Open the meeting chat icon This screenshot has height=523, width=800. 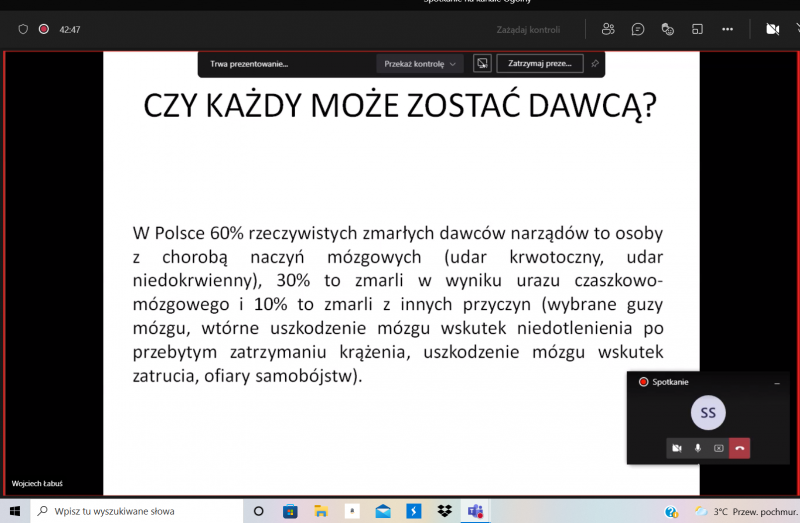coord(638,29)
